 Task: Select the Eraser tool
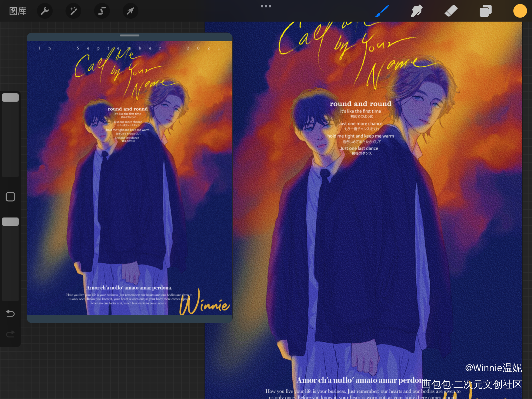[x=451, y=11]
